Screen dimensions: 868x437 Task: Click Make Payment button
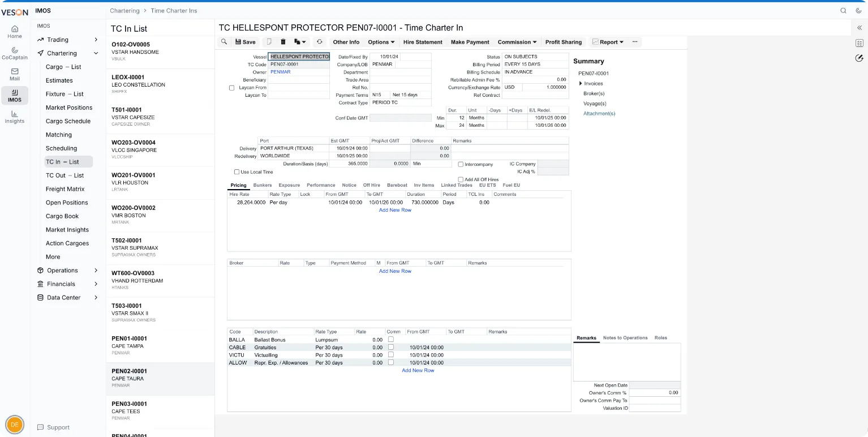[470, 42]
